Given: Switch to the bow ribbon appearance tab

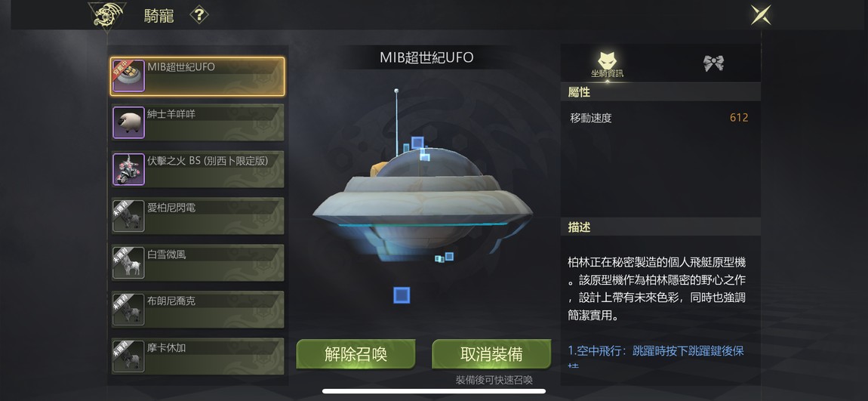Looking at the screenshot, I should coord(713,63).
